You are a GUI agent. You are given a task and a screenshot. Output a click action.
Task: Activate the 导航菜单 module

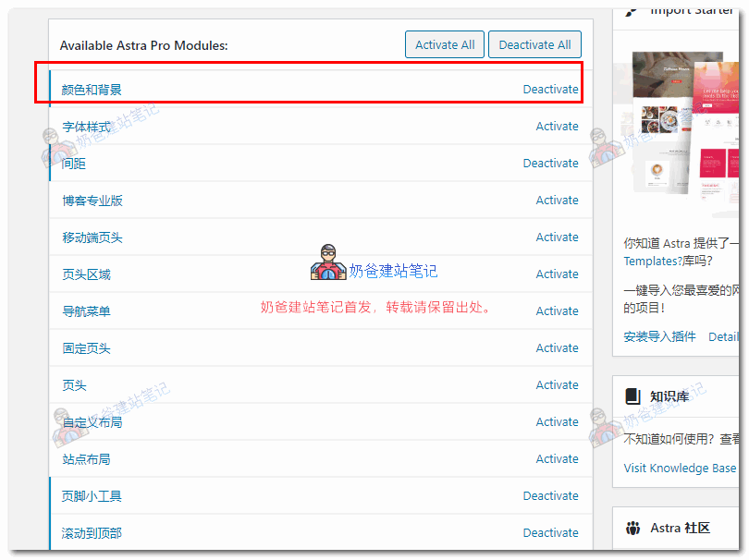557,311
